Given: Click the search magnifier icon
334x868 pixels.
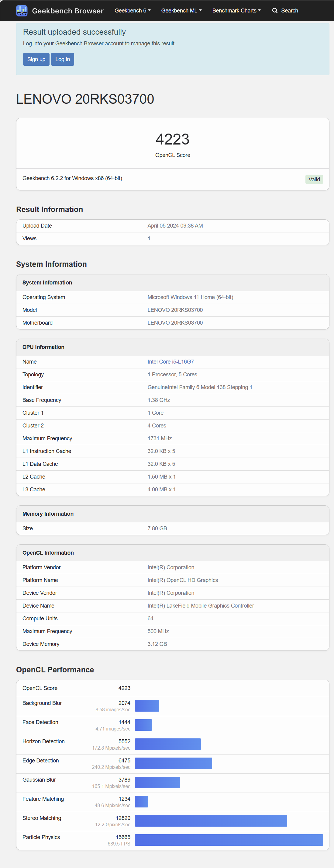Looking at the screenshot, I should coord(275,10).
